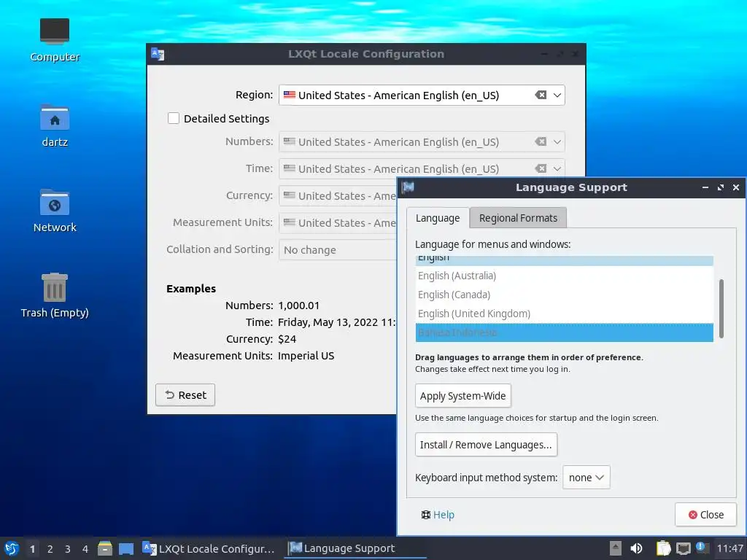Click the show desktop panel icon
Viewport: 747px width, 560px height.
click(126, 548)
